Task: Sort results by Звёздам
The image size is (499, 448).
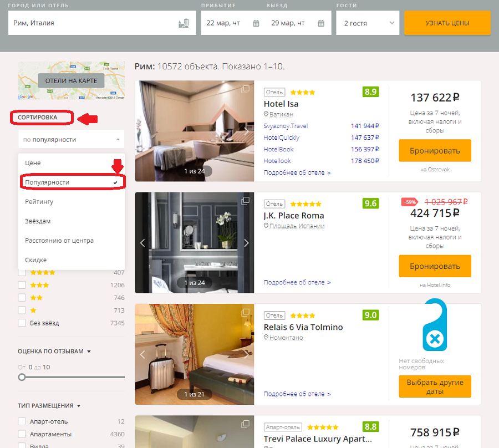Action: pyautogui.click(x=72, y=221)
